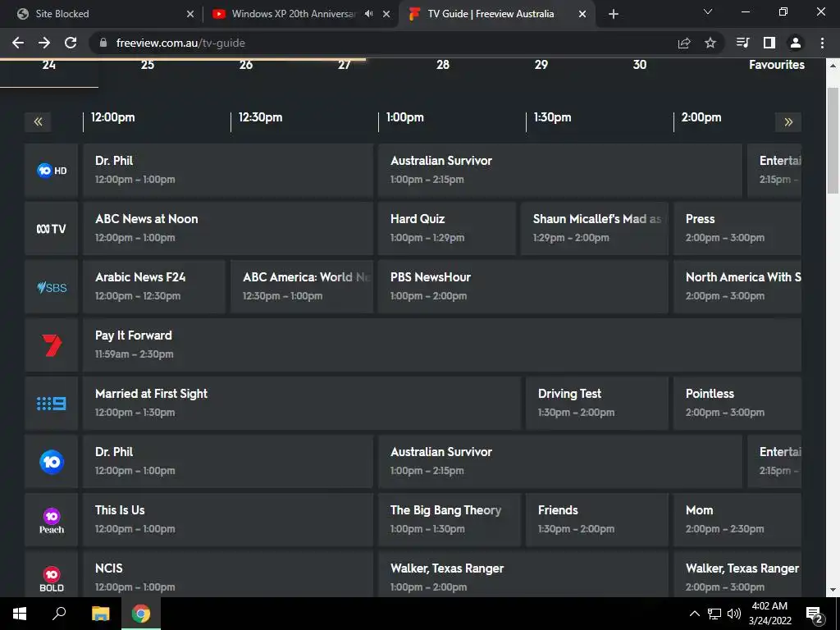Screen dimensions: 840x630
Task: Click the Chrome taskbar icon
Action: pyautogui.click(x=141, y=614)
